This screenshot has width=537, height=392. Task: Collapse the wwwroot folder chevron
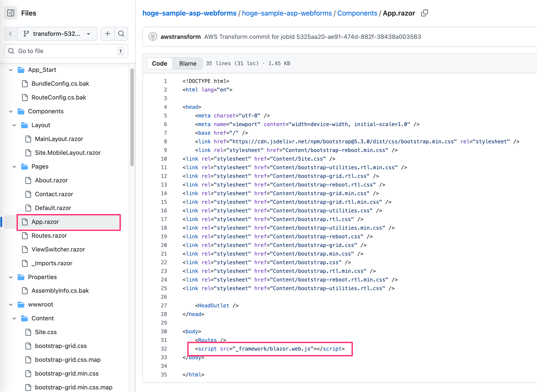[11, 304]
